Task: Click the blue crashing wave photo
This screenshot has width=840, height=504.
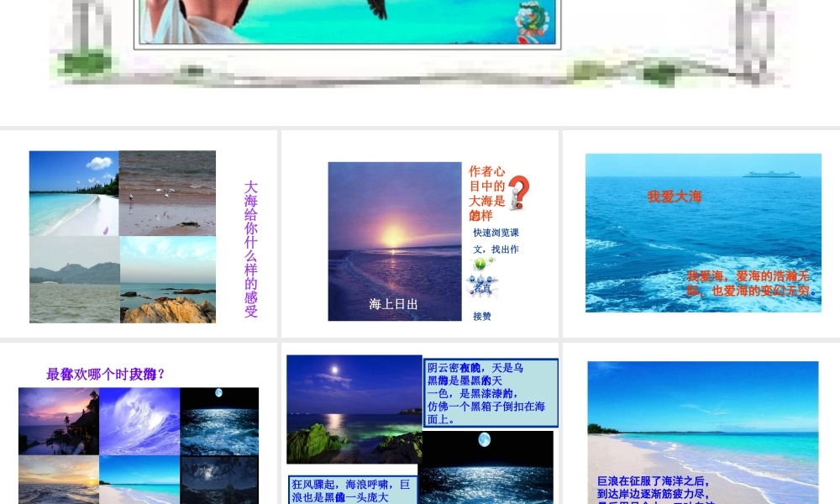Action: [x=139, y=422]
